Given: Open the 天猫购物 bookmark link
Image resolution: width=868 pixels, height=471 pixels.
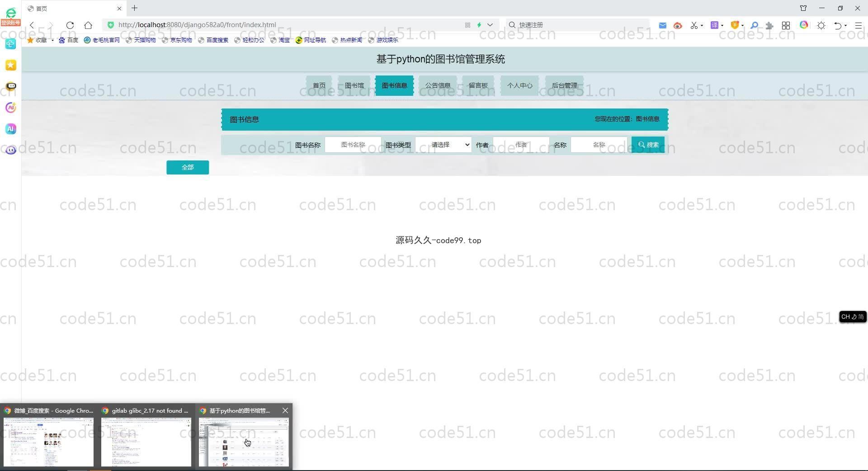Looking at the screenshot, I should pyautogui.click(x=141, y=40).
